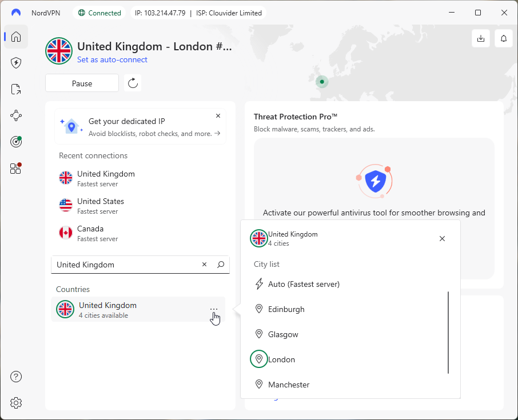
Task: Open the apps grid icon in sidebar
Action: point(15,169)
